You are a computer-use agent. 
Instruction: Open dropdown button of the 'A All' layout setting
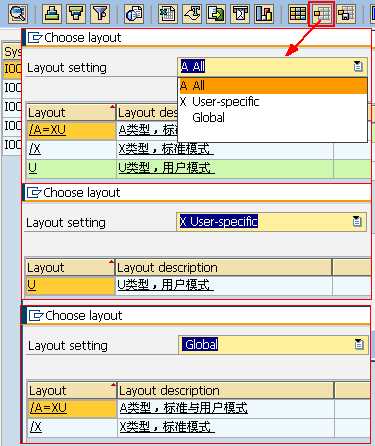pyautogui.click(x=358, y=66)
